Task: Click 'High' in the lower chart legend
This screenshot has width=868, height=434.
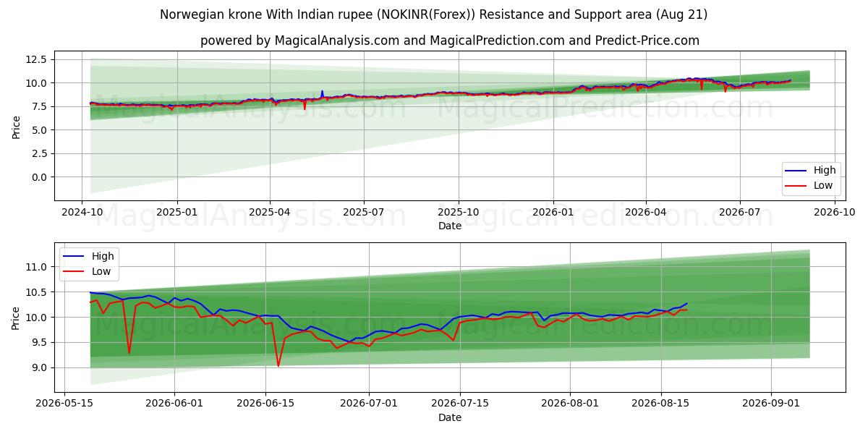Action: [102, 256]
